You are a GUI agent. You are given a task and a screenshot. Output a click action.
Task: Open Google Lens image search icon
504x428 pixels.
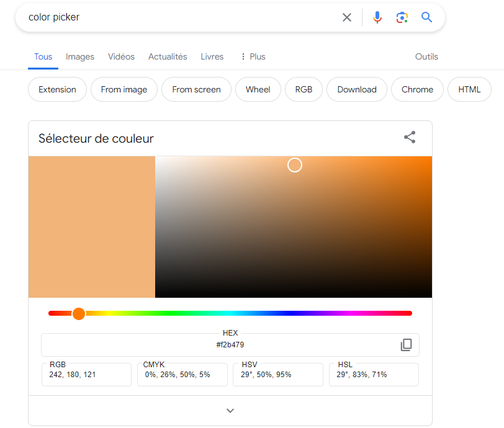[402, 17]
